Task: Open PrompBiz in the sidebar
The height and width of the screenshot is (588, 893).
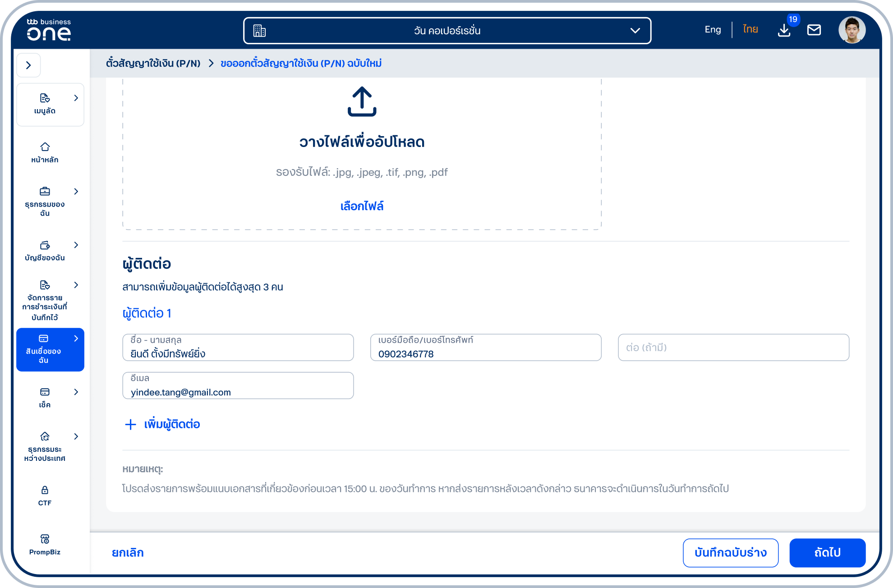Action: point(45,545)
